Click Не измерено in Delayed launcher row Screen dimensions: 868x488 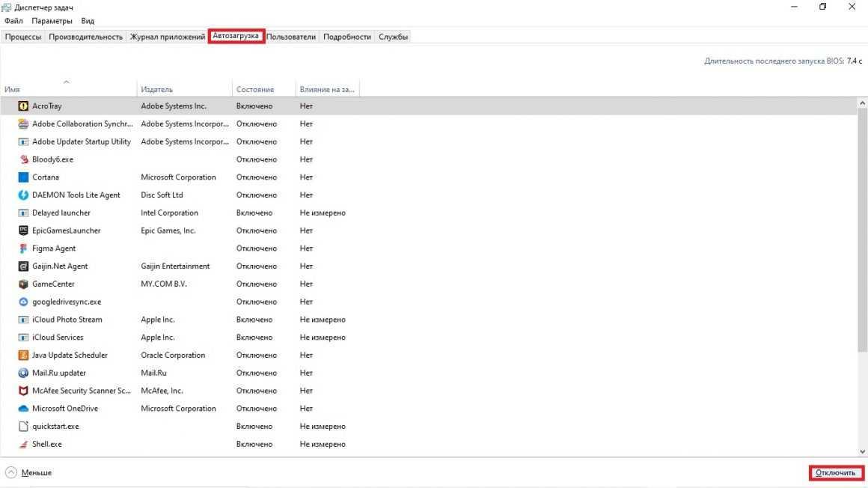(323, 213)
